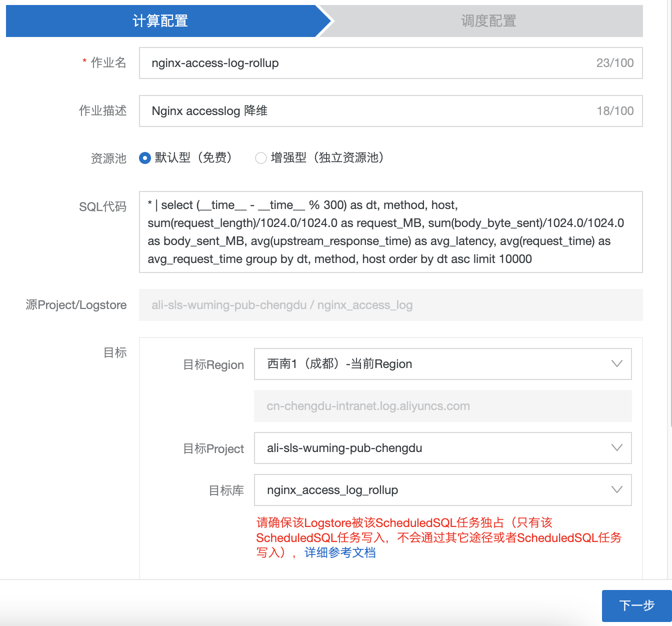Expand the 目标库 dropdown chevron
This screenshot has width=672, height=626.
click(617, 490)
